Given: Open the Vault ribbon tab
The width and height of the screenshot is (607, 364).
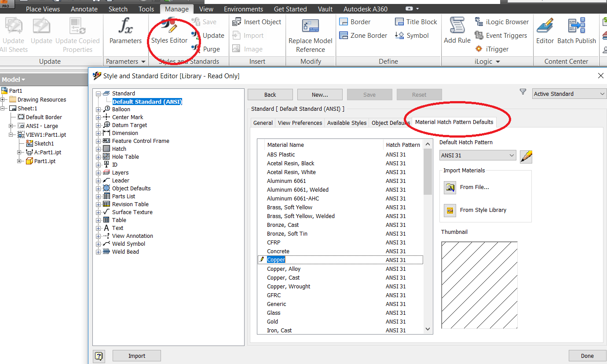Looking at the screenshot, I should [x=325, y=9].
